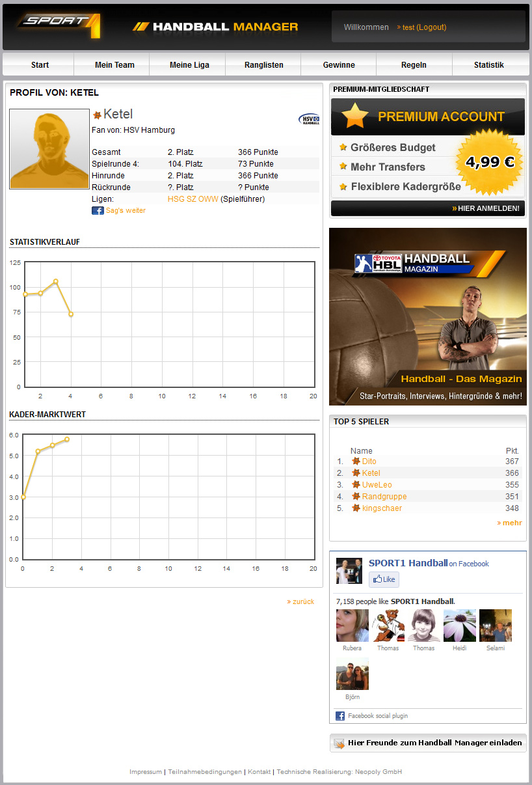Screen dimensions: 532x785
Task: Click the badge icon next to Ketel's profile name
Action: (97, 115)
